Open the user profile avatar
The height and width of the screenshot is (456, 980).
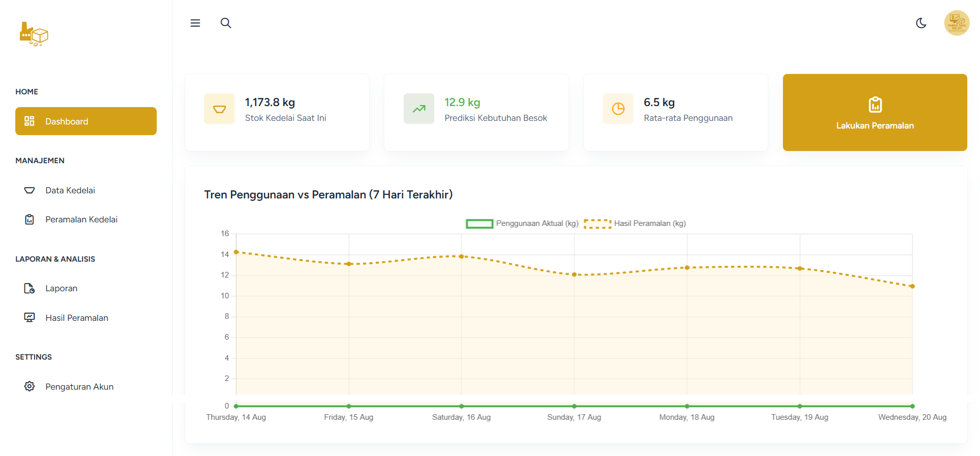tap(957, 23)
